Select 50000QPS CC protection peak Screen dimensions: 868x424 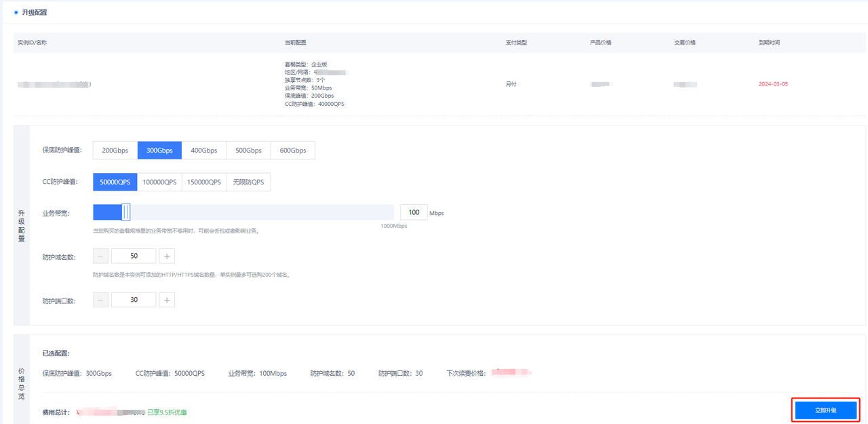click(x=115, y=182)
